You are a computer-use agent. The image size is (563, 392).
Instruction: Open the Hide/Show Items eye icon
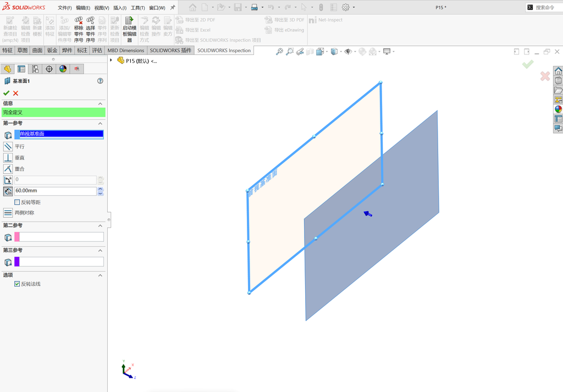click(348, 52)
